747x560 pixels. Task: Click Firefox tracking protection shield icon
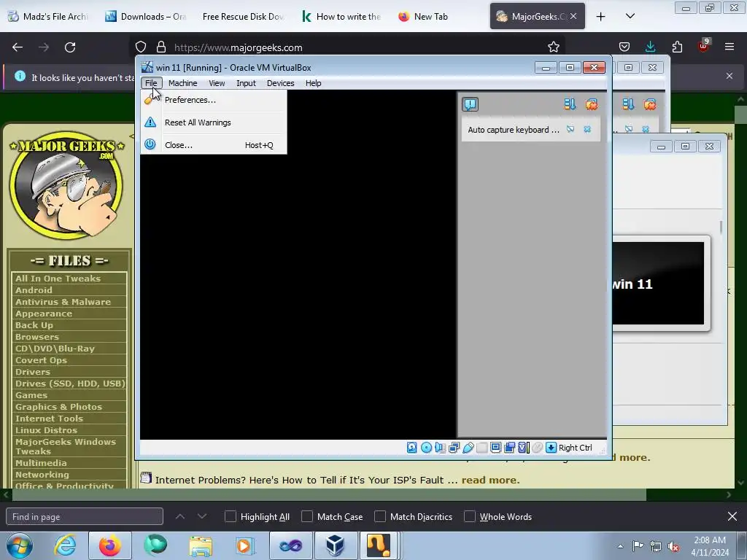[141, 47]
